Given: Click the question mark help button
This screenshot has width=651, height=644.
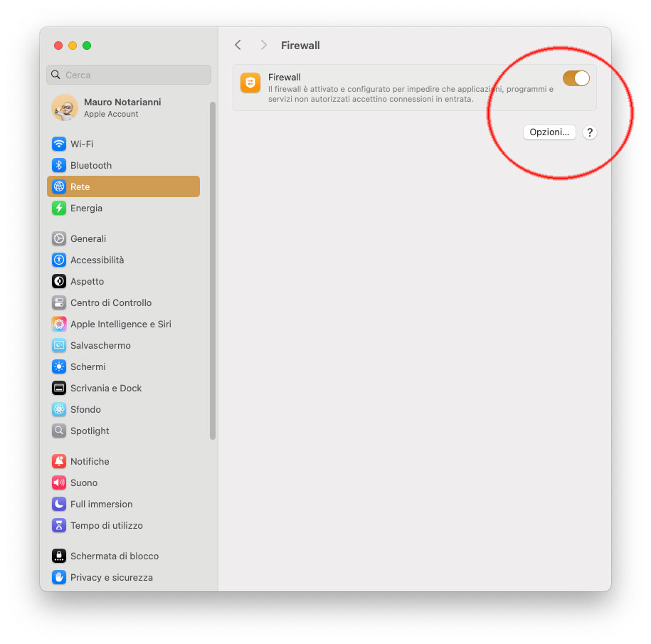Looking at the screenshot, I should [590, 132].
